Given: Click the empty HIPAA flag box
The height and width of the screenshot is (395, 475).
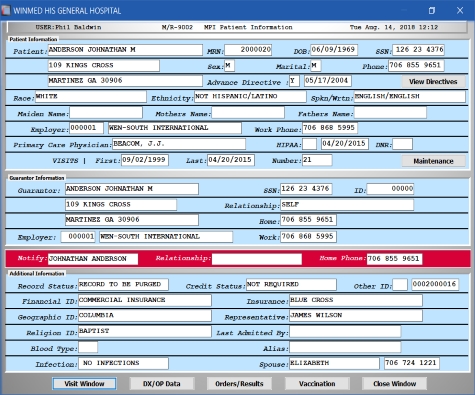Looking at the screenshot, I should [309, 144].
